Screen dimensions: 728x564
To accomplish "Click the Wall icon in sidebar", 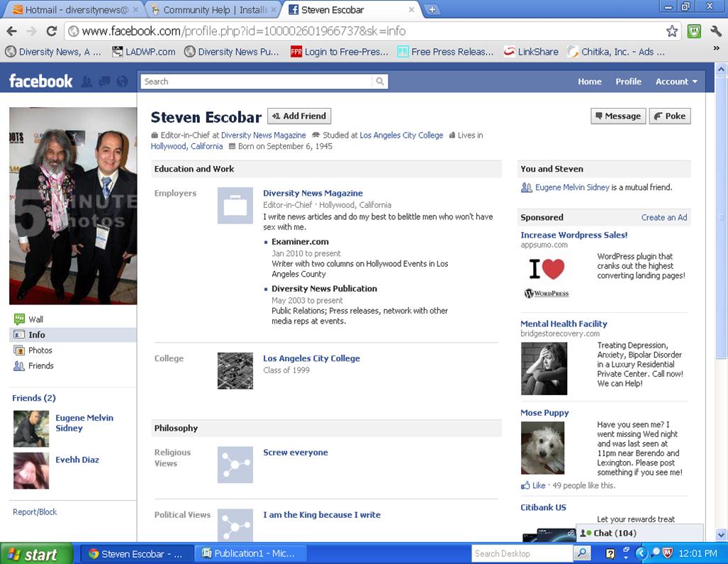I will pos(19,319).
